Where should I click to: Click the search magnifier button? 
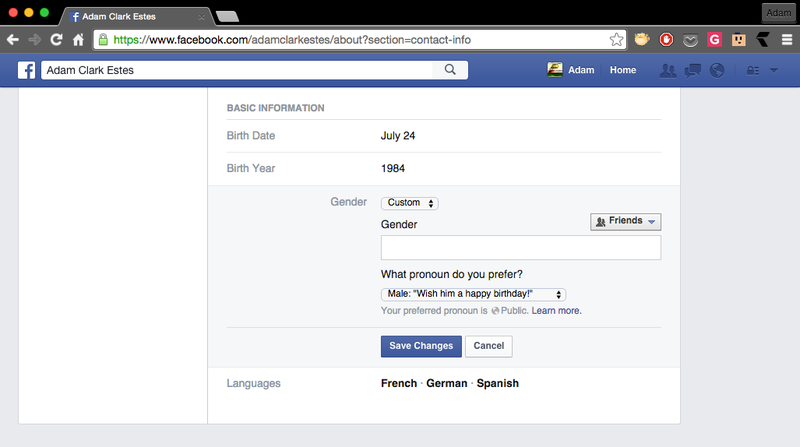pyautogui.click(x=449, y=70)
